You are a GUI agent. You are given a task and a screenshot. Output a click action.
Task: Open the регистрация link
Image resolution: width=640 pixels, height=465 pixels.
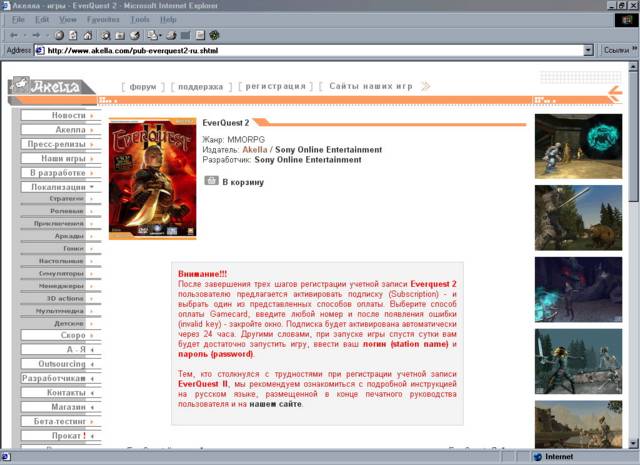coord(275,86)
